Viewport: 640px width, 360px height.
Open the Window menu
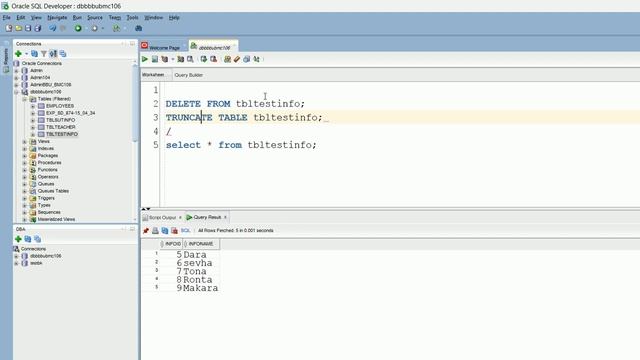click(x=153, y=18)
